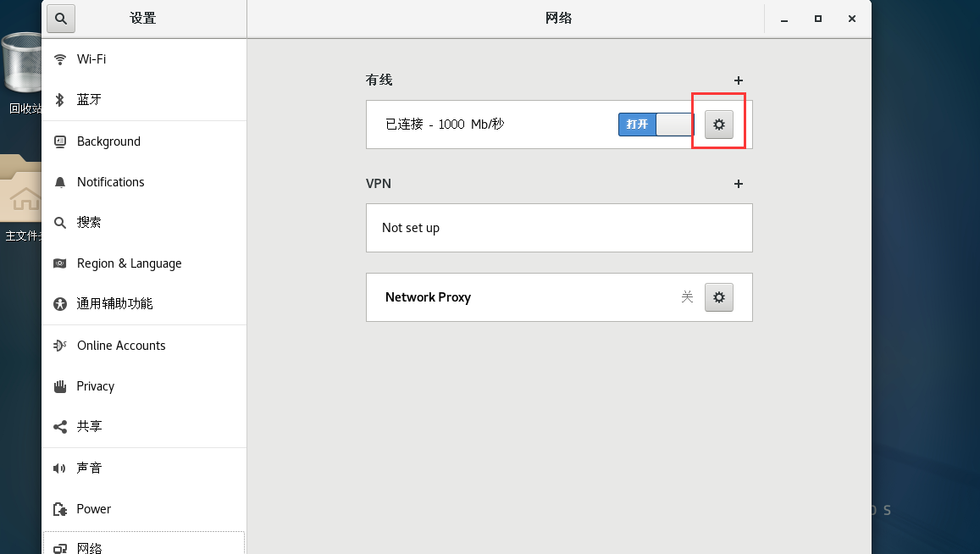This screenshot has width=980, height=554.
Task: Click the Wi-Fi signal icon
Action: [x=60, y=59]
